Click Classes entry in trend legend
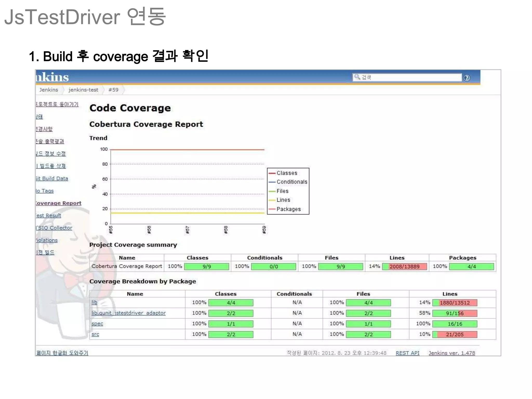532x399 pixels. 287,173
